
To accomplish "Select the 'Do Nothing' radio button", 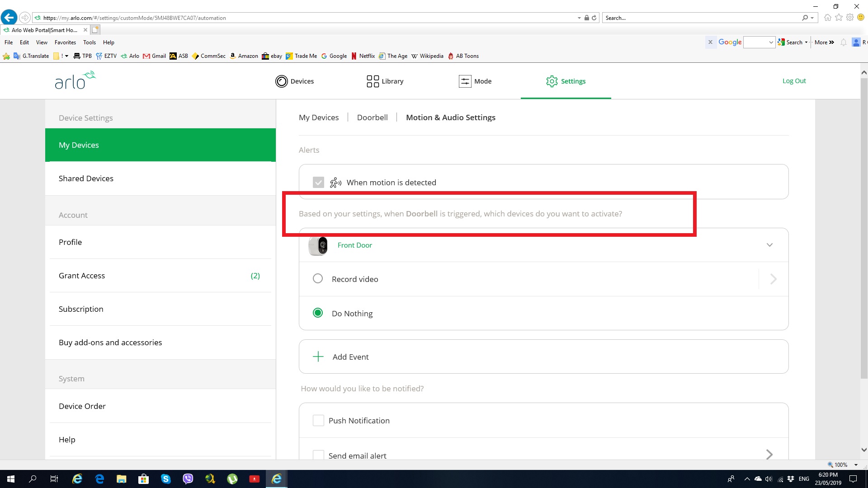I will coord(318,313).
